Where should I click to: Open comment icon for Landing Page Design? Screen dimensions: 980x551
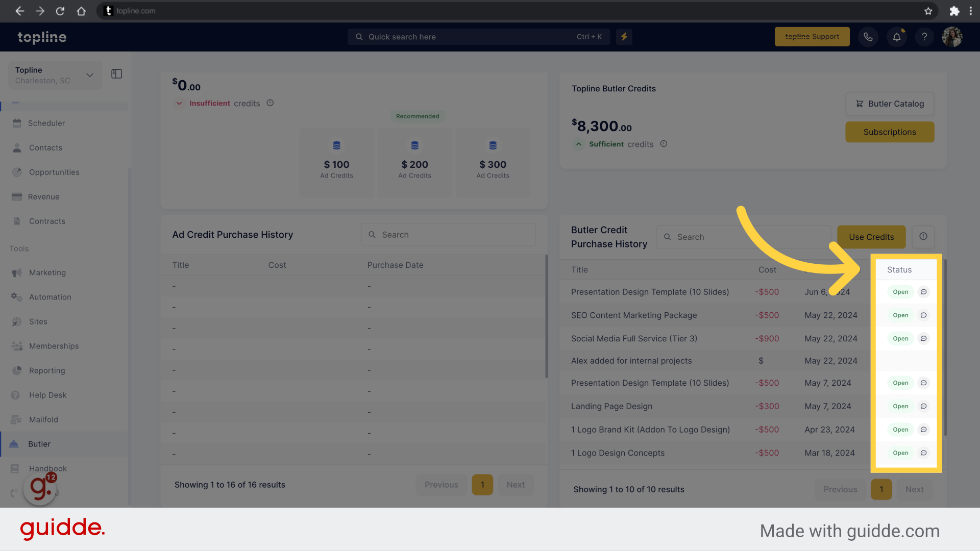[923, 407]
